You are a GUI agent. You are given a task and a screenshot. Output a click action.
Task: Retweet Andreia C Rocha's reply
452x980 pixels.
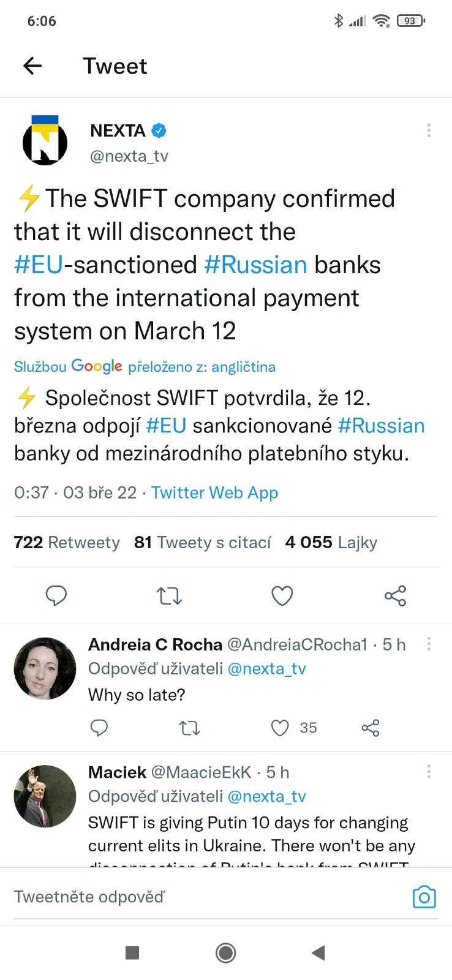[189, 728]
